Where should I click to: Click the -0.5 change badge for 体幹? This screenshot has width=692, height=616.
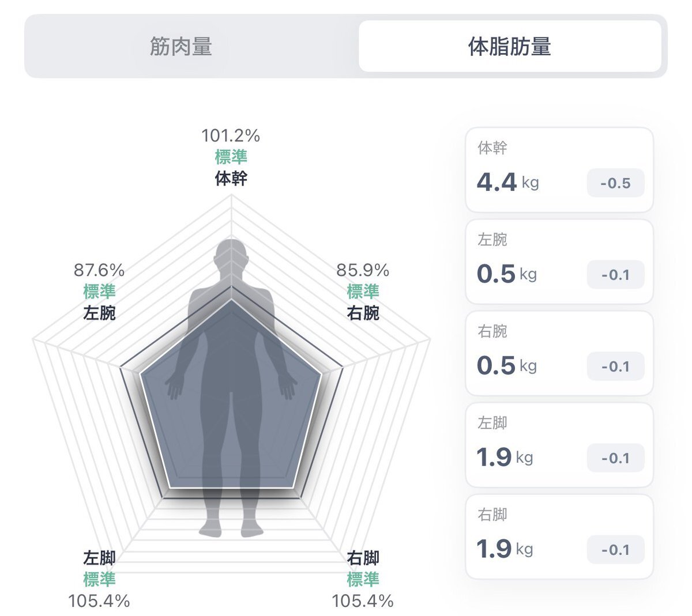pyautogui.click(x=615, y=183)
